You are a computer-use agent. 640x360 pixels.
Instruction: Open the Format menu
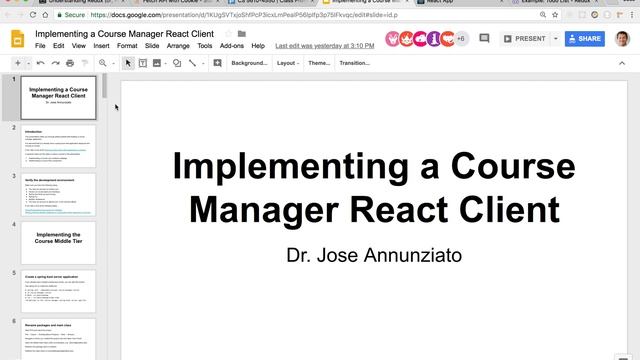(127, 46)
